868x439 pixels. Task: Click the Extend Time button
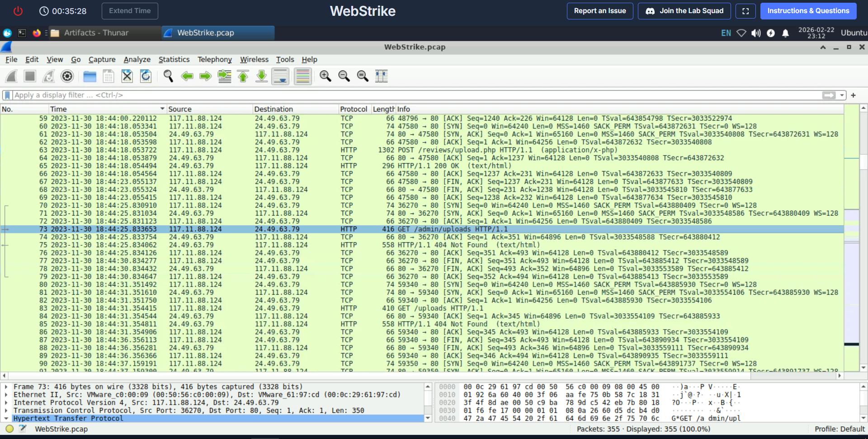130,11
